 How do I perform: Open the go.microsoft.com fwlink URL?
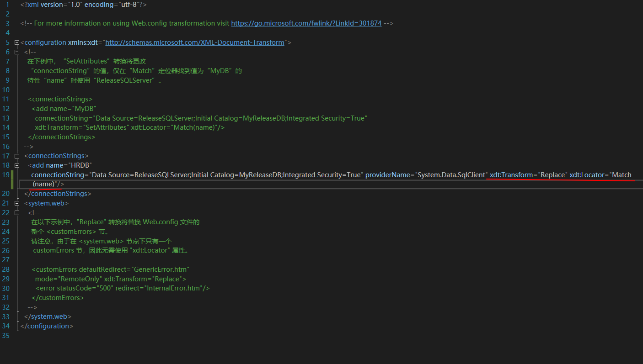306,23
